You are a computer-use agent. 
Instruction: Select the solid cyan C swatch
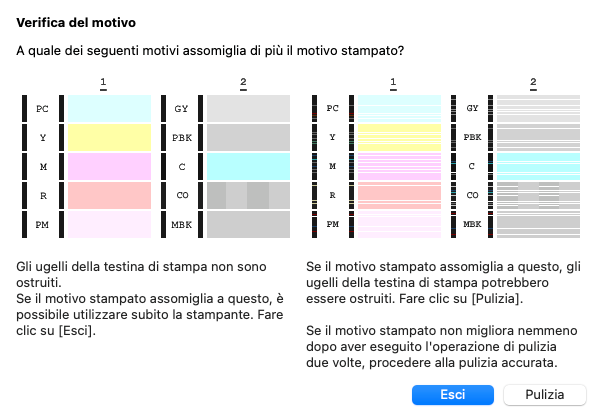tap(247, 165)
